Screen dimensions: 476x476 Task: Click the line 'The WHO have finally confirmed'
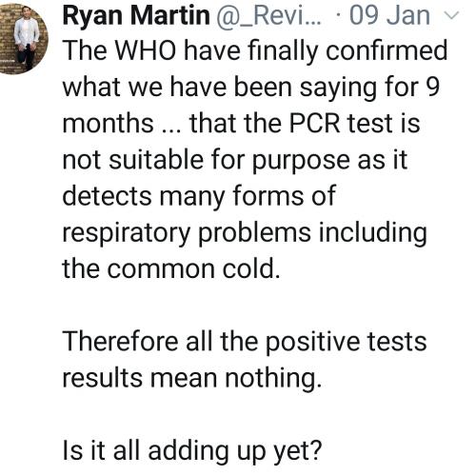(255, 50)
